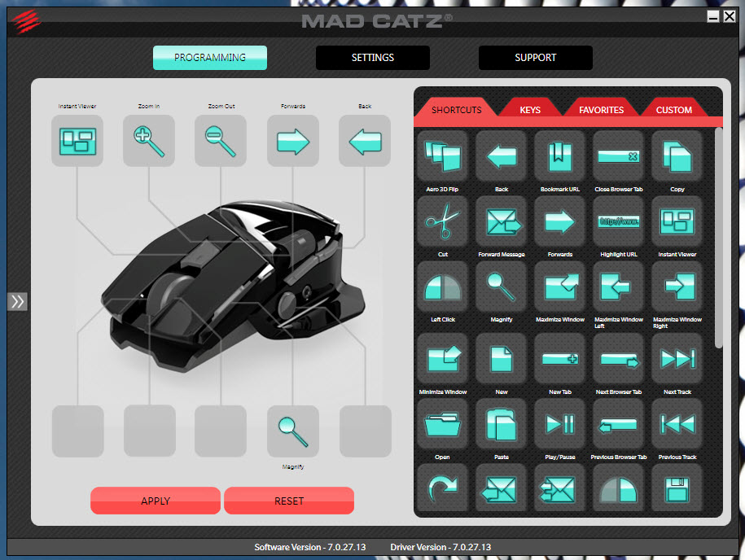Select the Highlight URL shortcut

pos(618,221)
